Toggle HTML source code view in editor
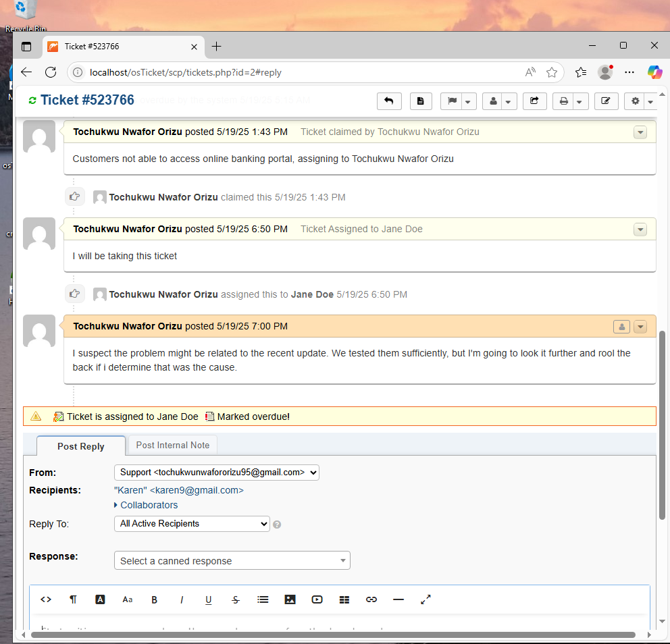Viewport: 670px width, 644px height. pos(46,599)
